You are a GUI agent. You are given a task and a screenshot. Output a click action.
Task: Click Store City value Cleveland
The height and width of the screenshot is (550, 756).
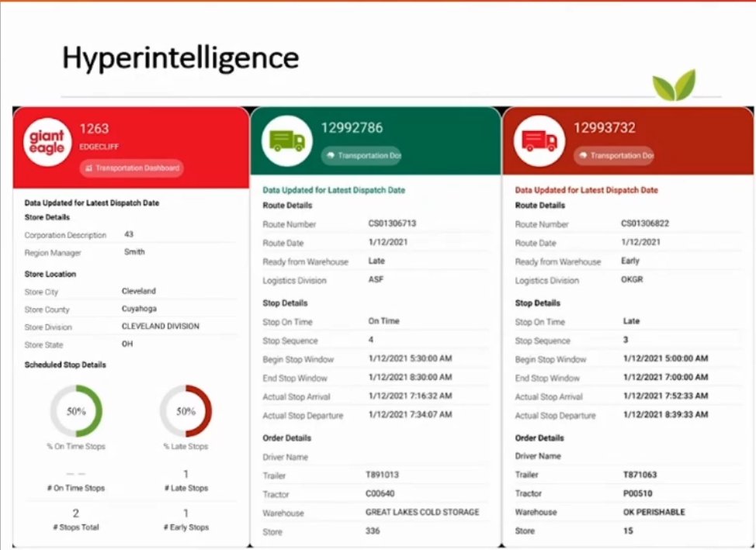pos(139,291)
